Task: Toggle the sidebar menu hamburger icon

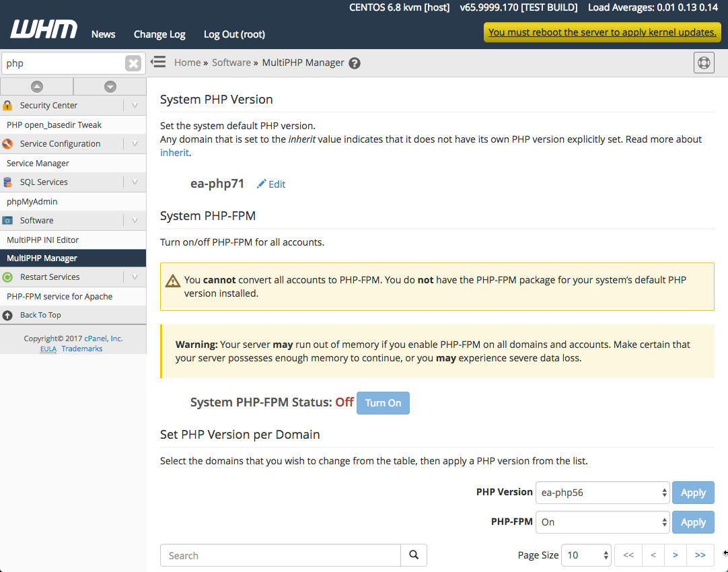Action: (x=158, y=62)
